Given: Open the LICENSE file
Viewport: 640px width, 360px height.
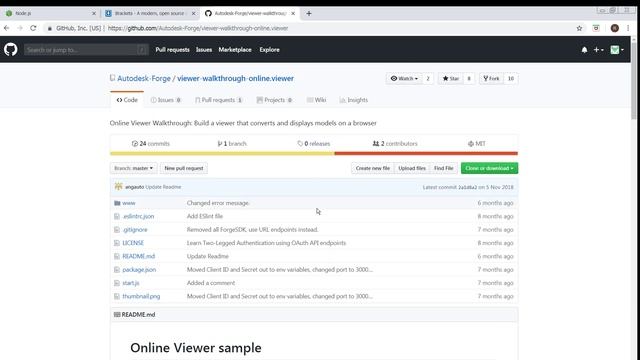Looking at the screenshot, I should pos(133,243).
